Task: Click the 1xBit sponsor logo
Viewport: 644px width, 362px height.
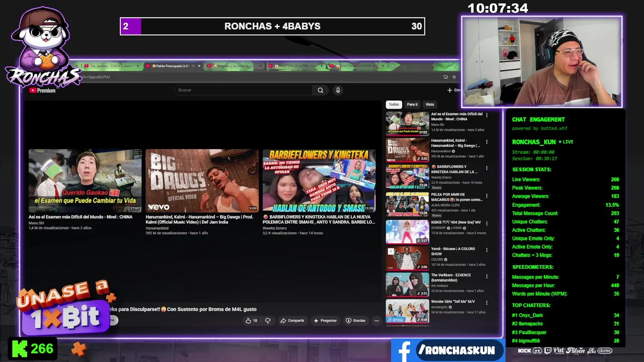Action: [x=65, y=309]
